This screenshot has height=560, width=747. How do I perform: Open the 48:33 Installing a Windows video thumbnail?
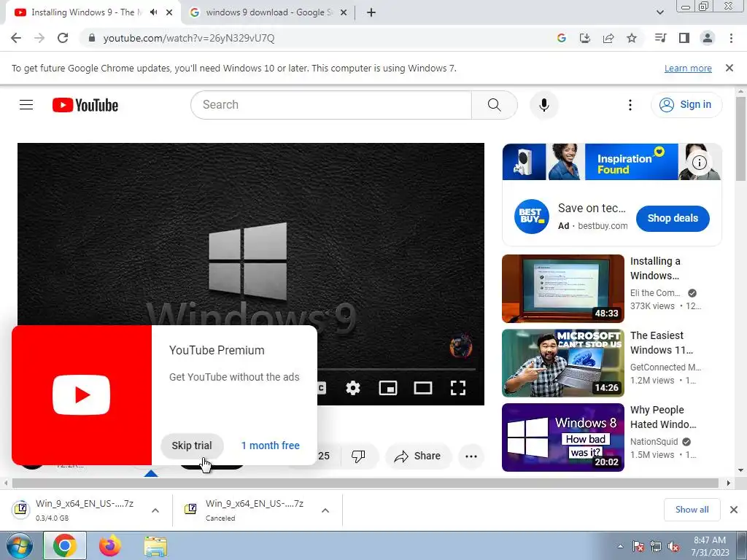pyautogui.click(x=563, y=289)
